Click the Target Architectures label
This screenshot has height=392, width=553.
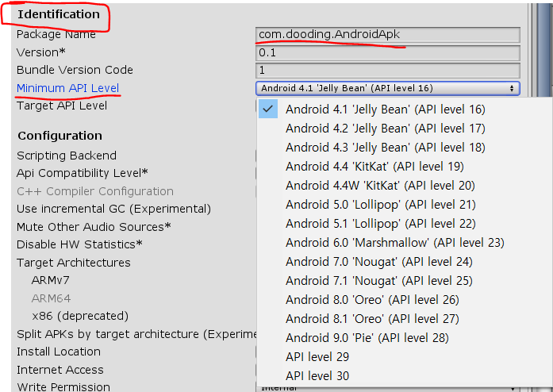point(73,263)
